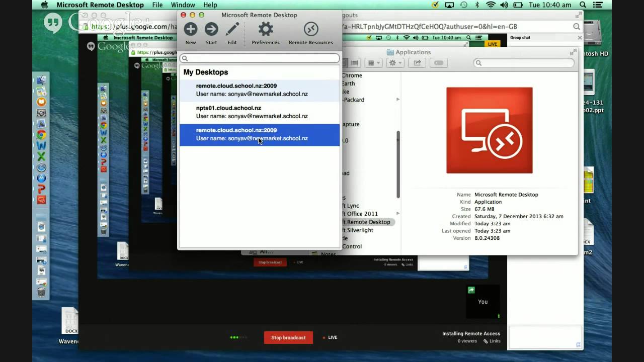The image size is (644, 362).
Task: Click the Edit pencil icon
Action: pyautogui.click(x=232, y=29)
